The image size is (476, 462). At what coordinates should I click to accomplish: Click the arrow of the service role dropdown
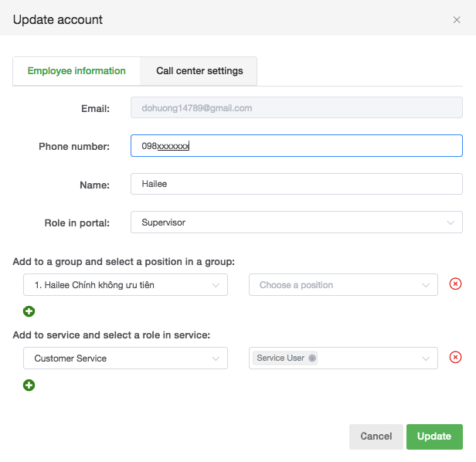(426, 358)
